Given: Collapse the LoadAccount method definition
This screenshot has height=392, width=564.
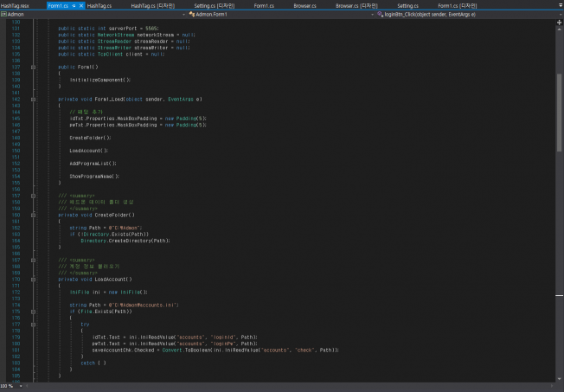Looking at the screenshot, I should click(33, 280).
